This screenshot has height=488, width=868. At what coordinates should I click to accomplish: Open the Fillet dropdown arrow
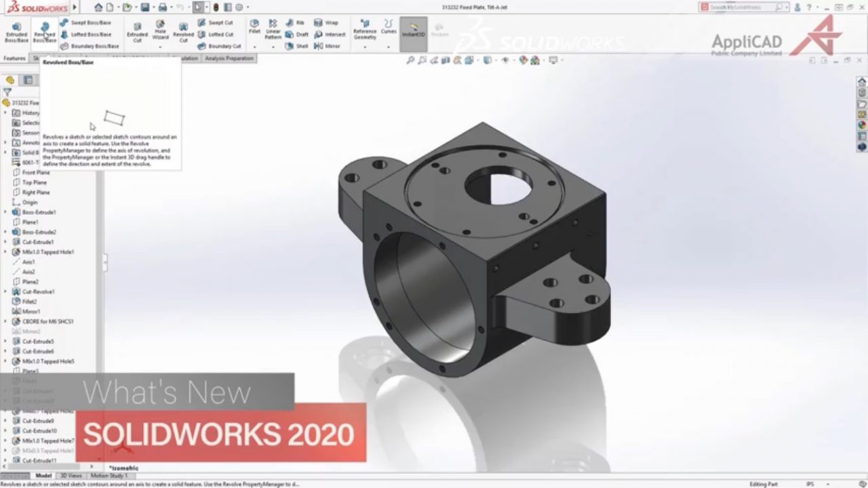coord(254,47)
